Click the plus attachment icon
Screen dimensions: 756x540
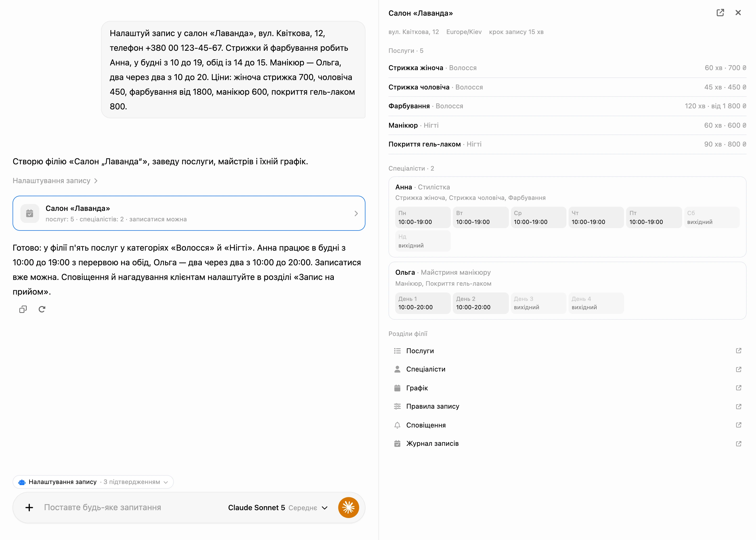pyautogui.click(x=29, y=507)
